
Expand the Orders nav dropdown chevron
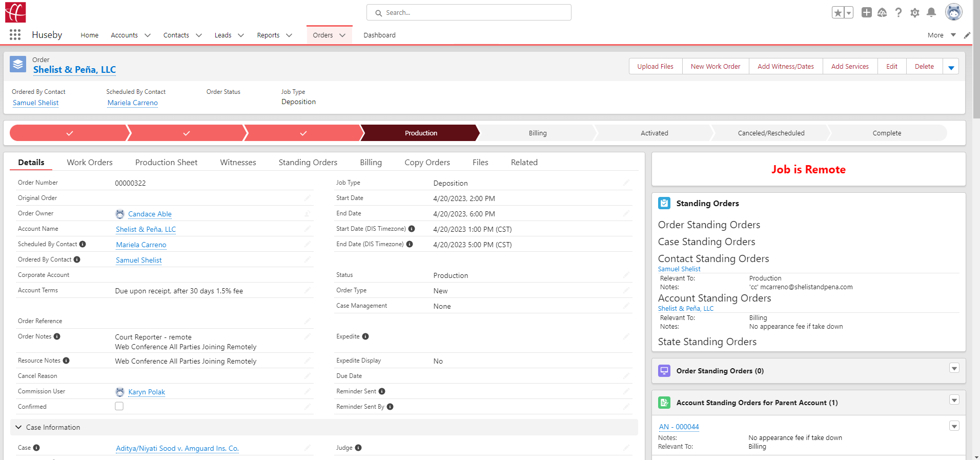point(342,35)
